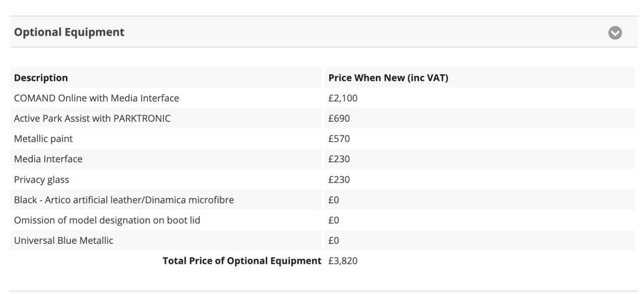
Task: Click the £230 Media Interface price
Action: pos(339,159)
